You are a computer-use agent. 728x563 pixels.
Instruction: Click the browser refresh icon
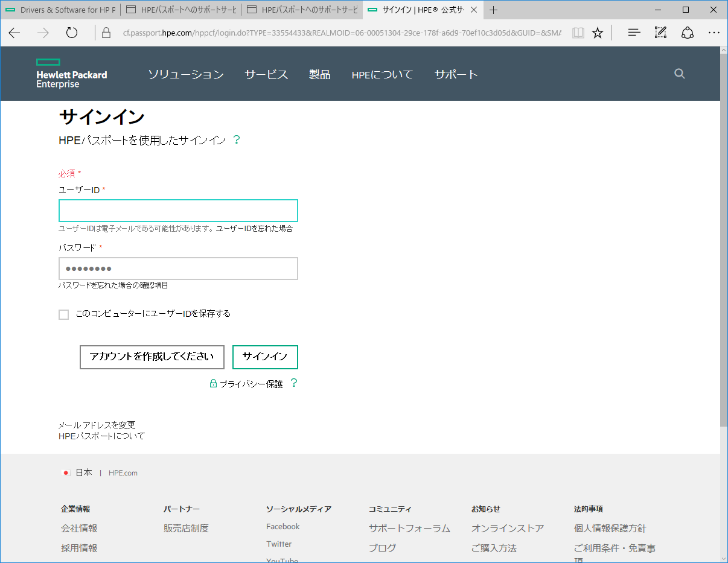pyautogui.click(x=72, y=33)
